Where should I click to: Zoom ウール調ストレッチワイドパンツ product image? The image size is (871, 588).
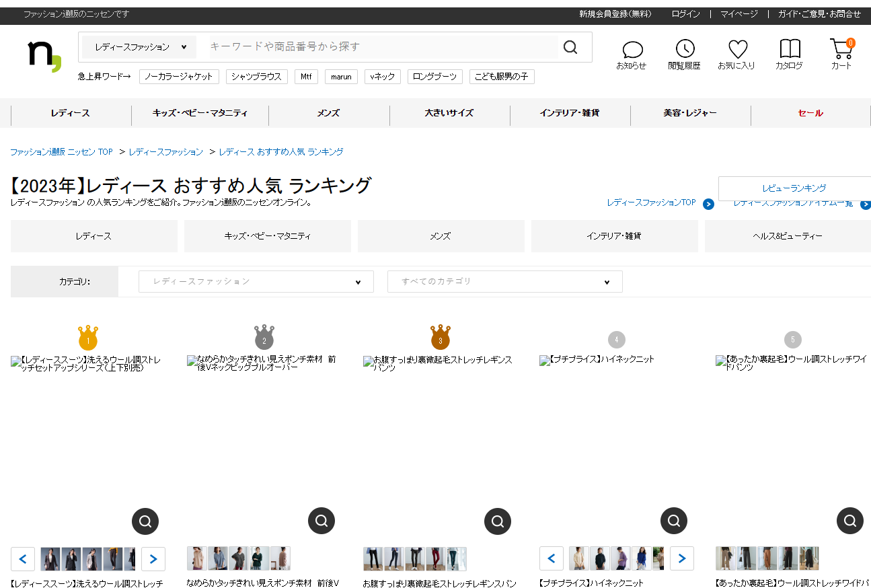[850, 521]
